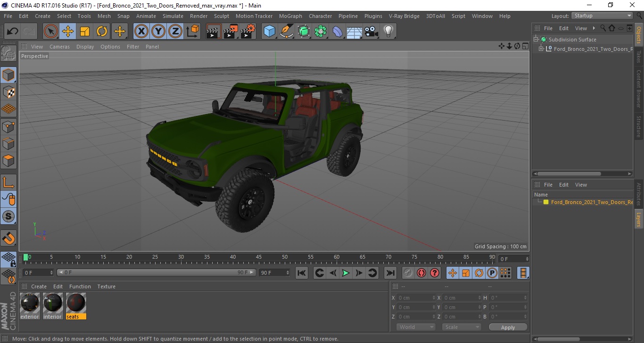Open the Array modeling objects icon
Image resolution: width=644 pixels, height=343 pixels.
point(321,32)
